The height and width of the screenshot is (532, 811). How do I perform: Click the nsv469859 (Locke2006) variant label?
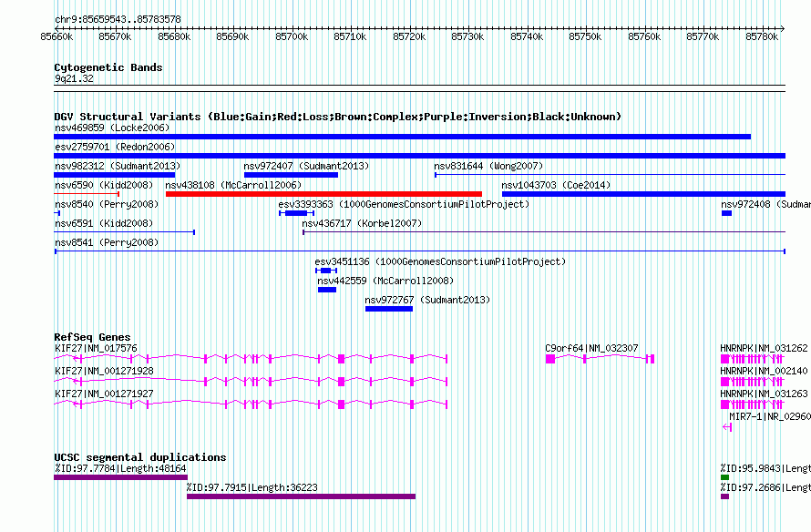tap(112, 128)
